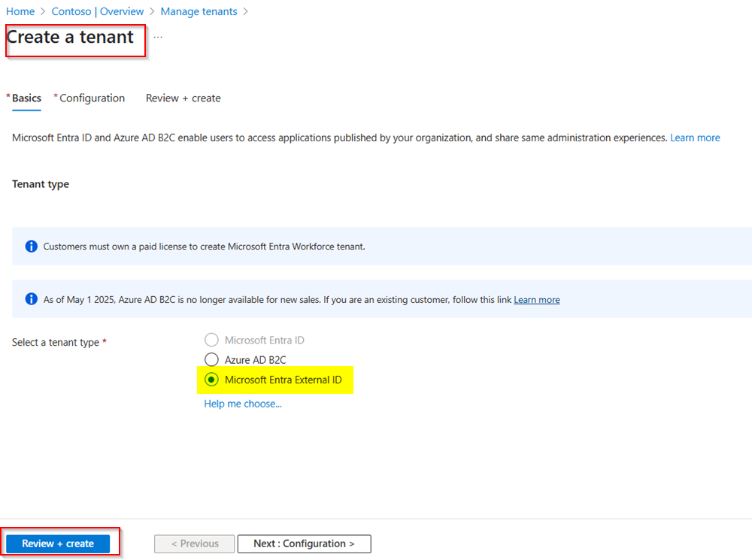Click the Review + create button
The image size is (752, 560).
click(x=59, y=543)
